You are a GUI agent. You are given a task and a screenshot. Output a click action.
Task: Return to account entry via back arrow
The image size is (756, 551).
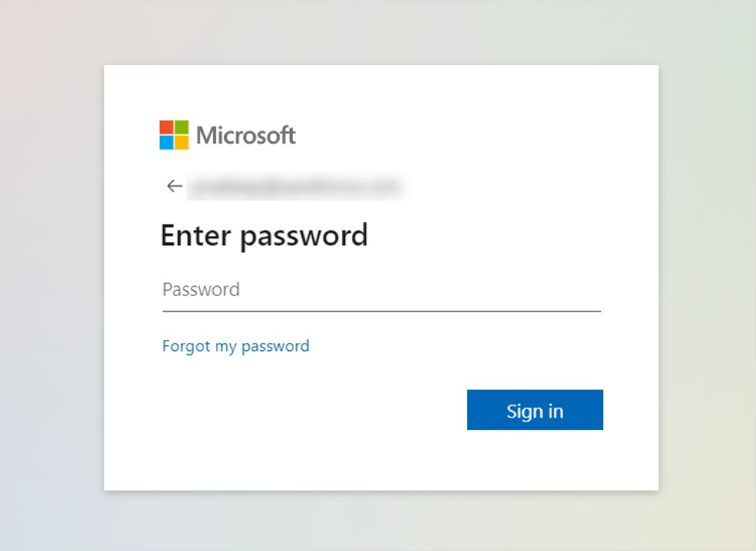pos(175,186)
